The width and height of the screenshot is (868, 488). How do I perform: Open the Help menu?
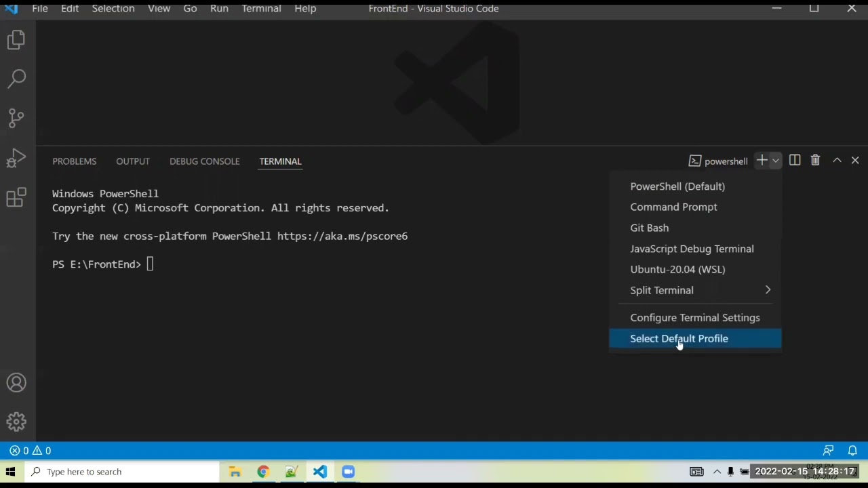click(305, 9)
